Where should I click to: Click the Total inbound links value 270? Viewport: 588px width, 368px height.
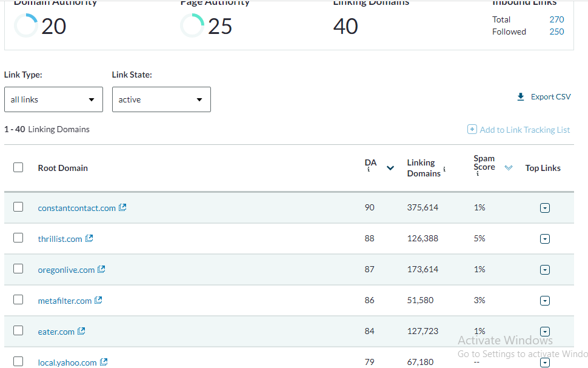(x=556, y=19)
